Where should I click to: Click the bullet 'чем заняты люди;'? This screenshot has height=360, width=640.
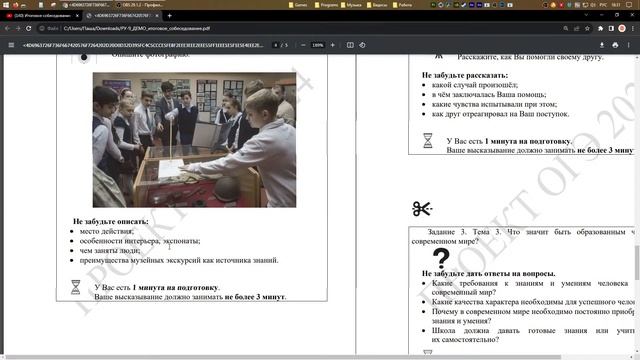tap(110, 250)
